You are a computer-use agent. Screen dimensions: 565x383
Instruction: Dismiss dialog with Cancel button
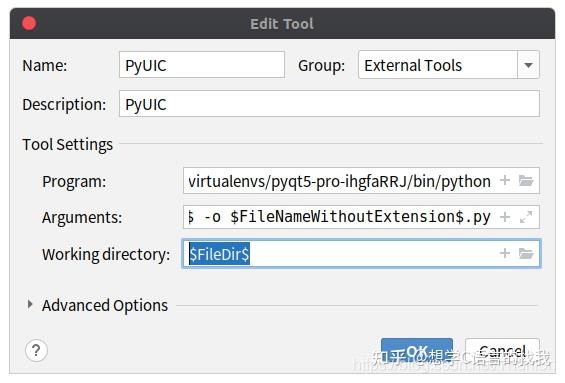click(x=502, y=351)
